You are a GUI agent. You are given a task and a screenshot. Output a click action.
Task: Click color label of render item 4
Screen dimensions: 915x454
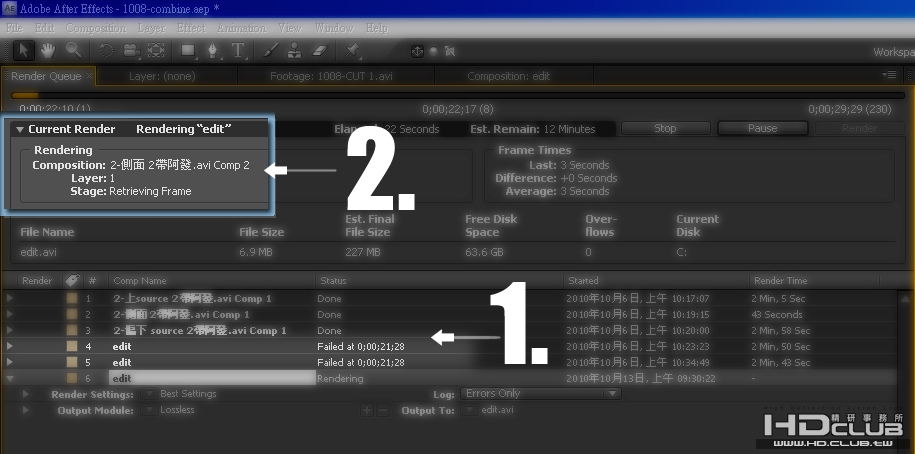point(72,347)
